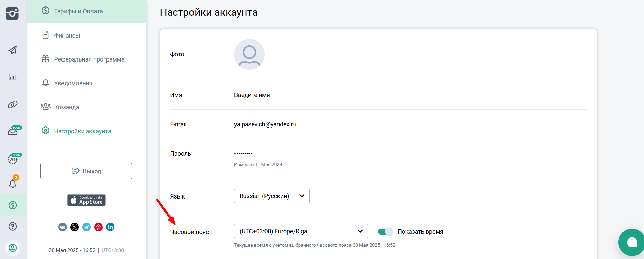Open the Pinterest social icon
The width and height of the screenshot is (644, 259).
[98, 227]
